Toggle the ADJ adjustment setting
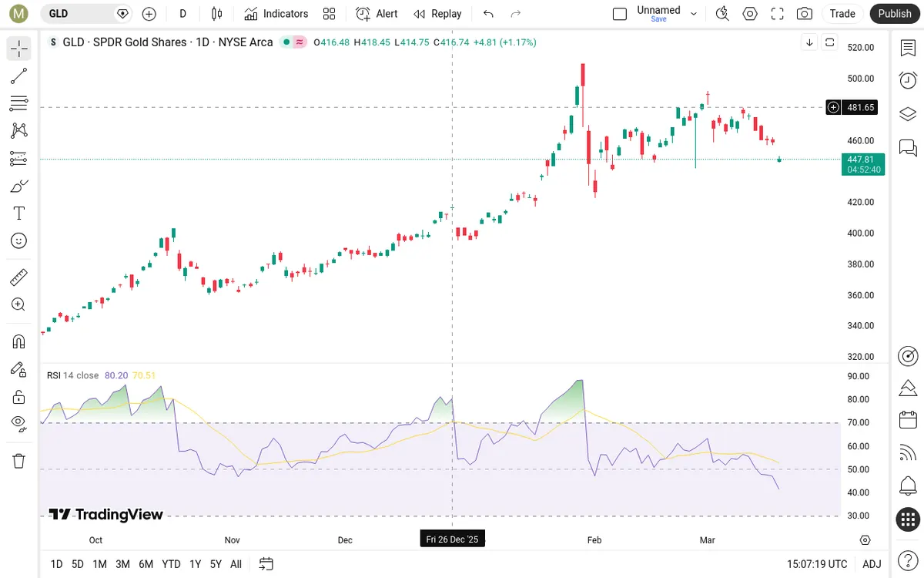 (872, 564)
